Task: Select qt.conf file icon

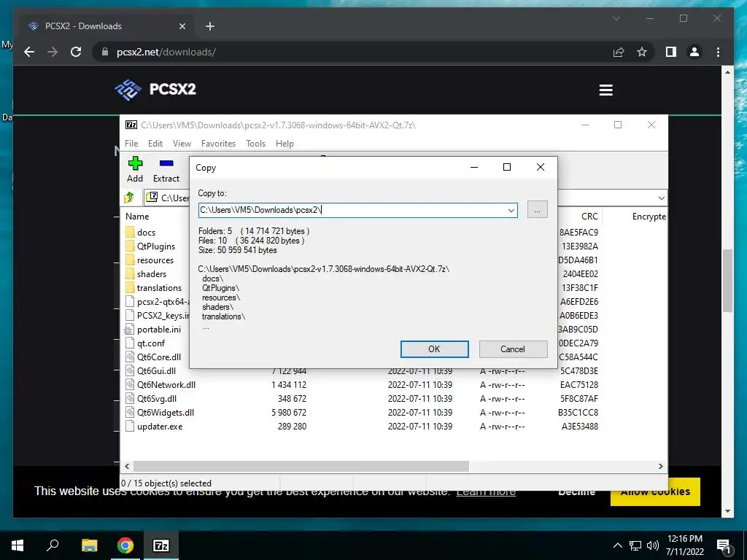Action: point(130,343)
